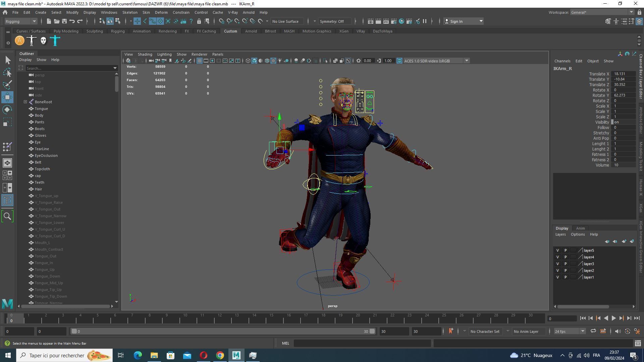
Task: Choose the Move tool in toolbox
Action: pyautogui.click(x=7, y=97)
